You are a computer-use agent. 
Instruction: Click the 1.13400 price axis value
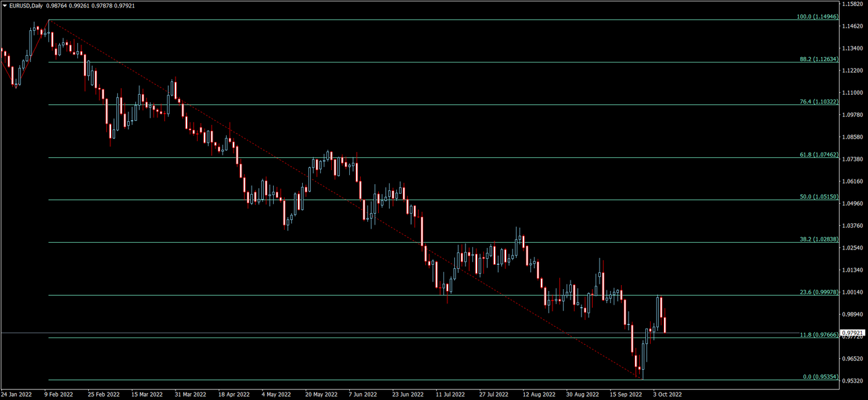(853, 48)
